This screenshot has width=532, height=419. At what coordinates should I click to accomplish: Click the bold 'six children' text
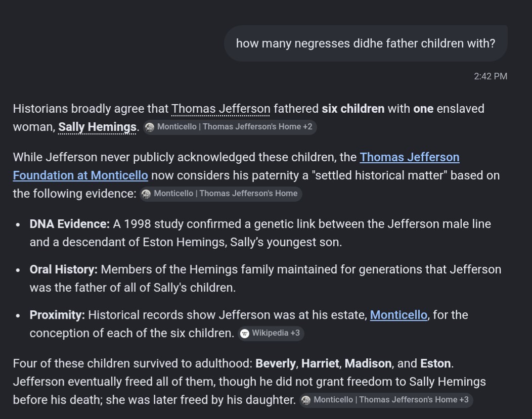point(353,109)
